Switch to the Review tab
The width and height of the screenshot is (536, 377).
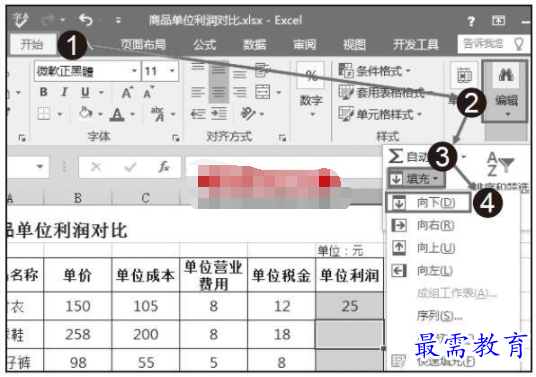click(x=304, y=44)
